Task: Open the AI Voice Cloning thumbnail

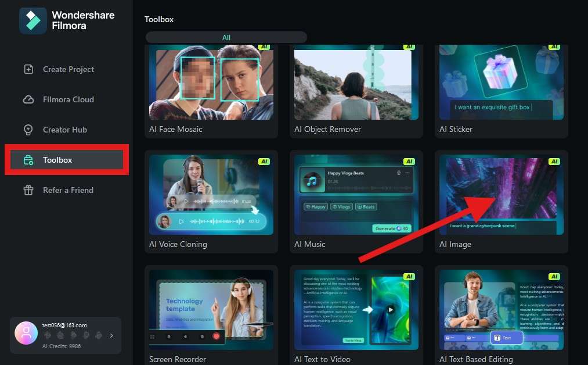Action: click(211, 195)
